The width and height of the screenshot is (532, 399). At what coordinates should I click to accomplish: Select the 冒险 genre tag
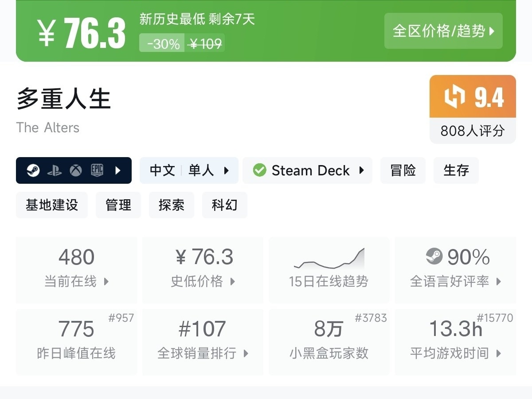pyautogui.click(x=403, y=170)
